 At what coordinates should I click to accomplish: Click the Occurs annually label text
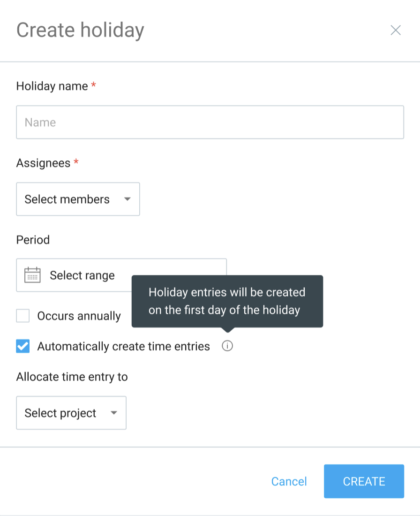coord(79,316)
